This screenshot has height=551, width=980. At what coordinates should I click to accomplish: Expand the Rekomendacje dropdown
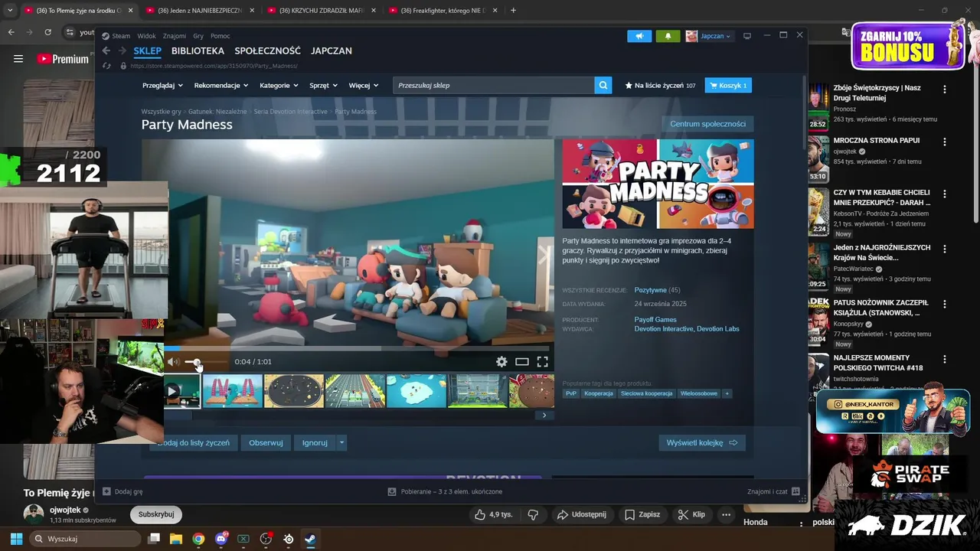click(x=221, y=86)
